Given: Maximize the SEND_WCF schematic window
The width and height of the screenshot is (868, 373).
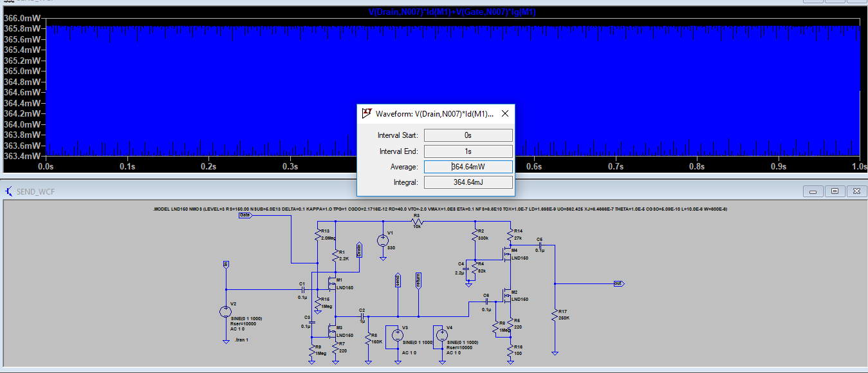Looking at the screenshot, I should (835, 191).
